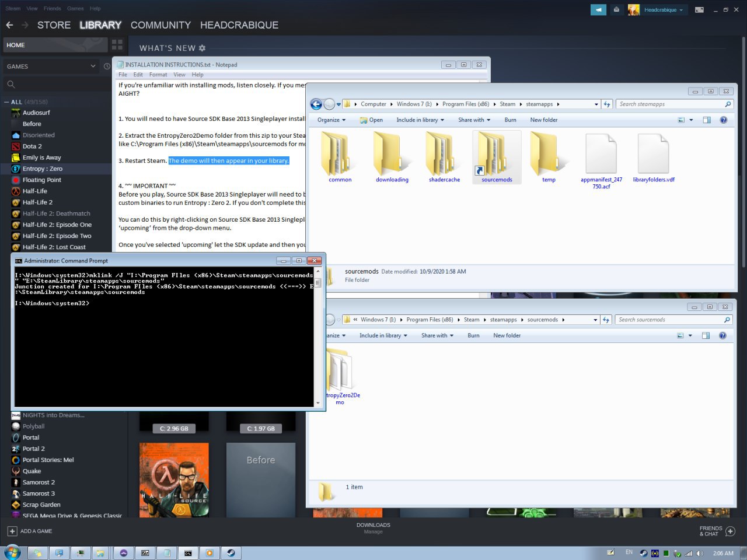
Task: Open the shadercache folder
Action: click(444, 157)
